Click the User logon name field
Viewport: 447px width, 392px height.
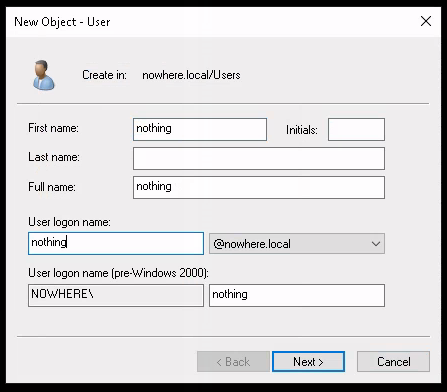coord(116,243)
